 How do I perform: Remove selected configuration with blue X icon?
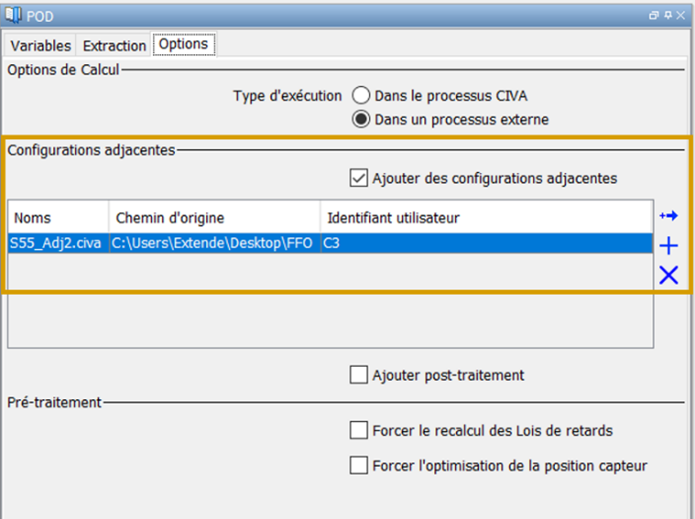tap(668, 275)
